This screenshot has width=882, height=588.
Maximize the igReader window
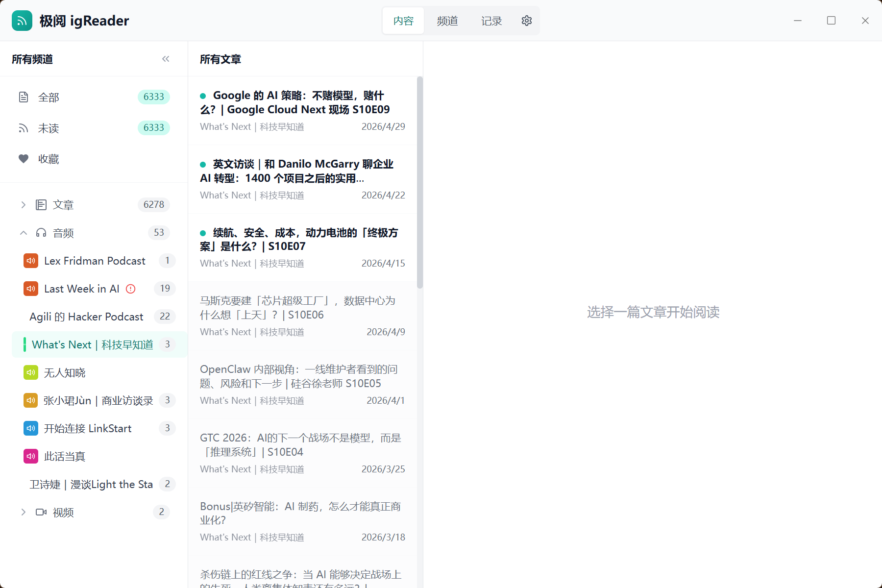[832, 21]
